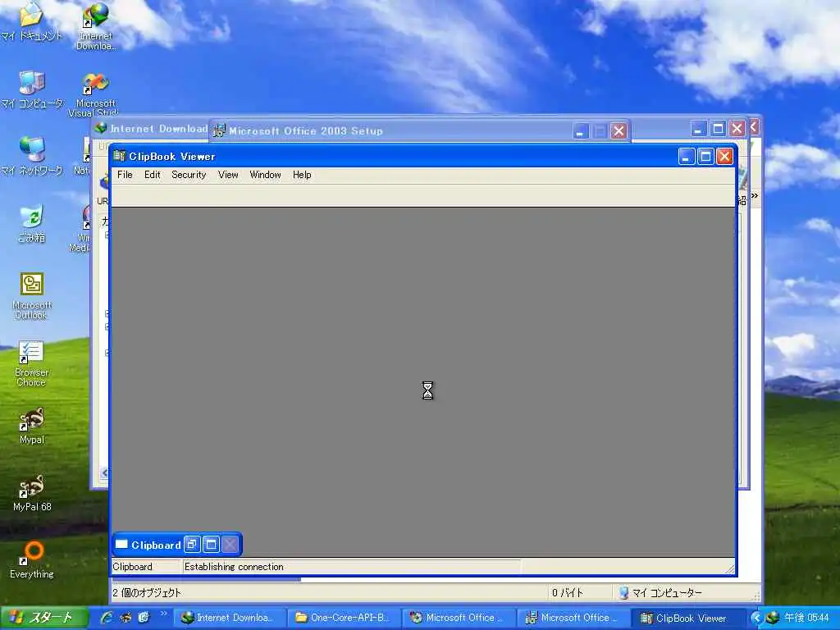Launch Internet Explorer from quick launch
840x630 pixels.
pyautogui.click(x=107, y=618)
